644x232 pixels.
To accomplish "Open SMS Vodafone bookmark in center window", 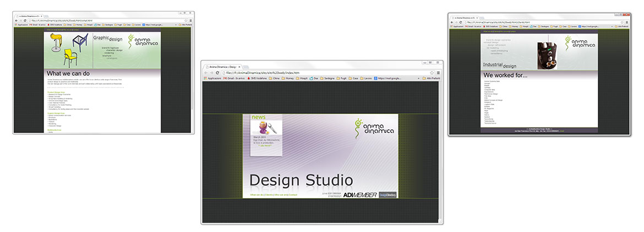I will tap(257, 78).
